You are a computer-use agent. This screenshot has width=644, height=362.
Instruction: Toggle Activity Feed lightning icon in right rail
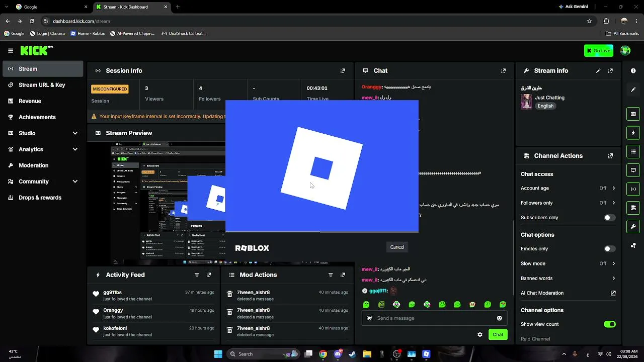tap(633, 133)
